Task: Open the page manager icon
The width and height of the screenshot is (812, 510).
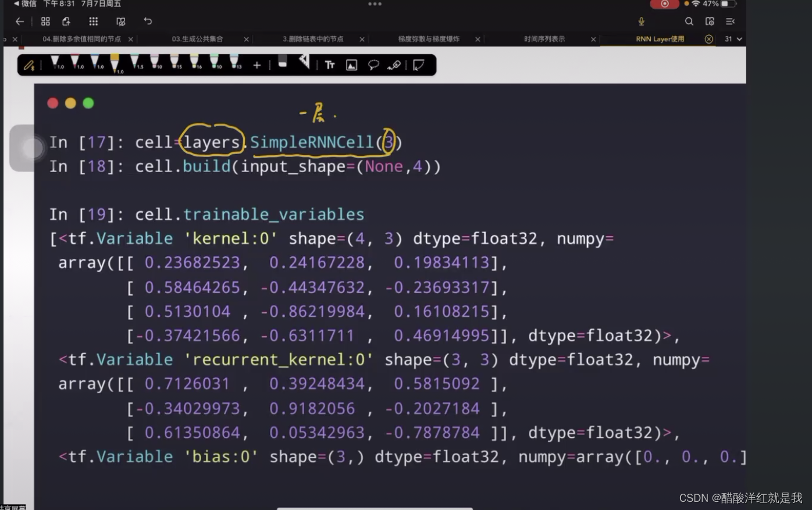Action: tap(710, 22)
